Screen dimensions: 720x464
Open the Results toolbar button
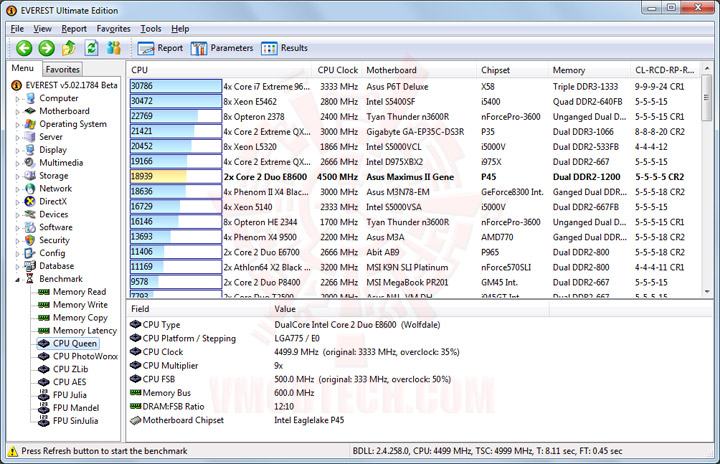[284, 48]
